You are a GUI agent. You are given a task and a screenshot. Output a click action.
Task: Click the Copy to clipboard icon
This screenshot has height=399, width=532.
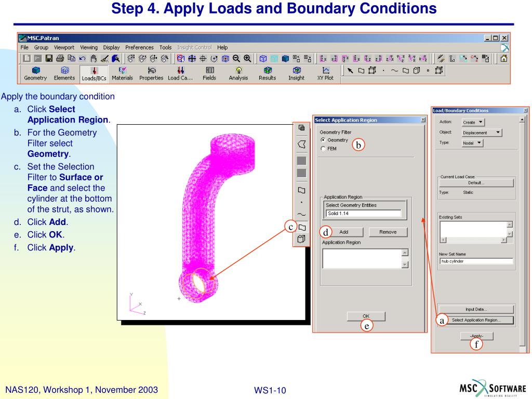71,58
